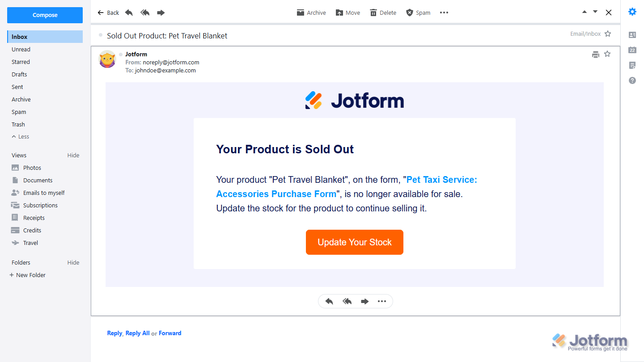Screen dimensions: 644x362
Task: Open the Unread folder
Action: coord(21,50)
